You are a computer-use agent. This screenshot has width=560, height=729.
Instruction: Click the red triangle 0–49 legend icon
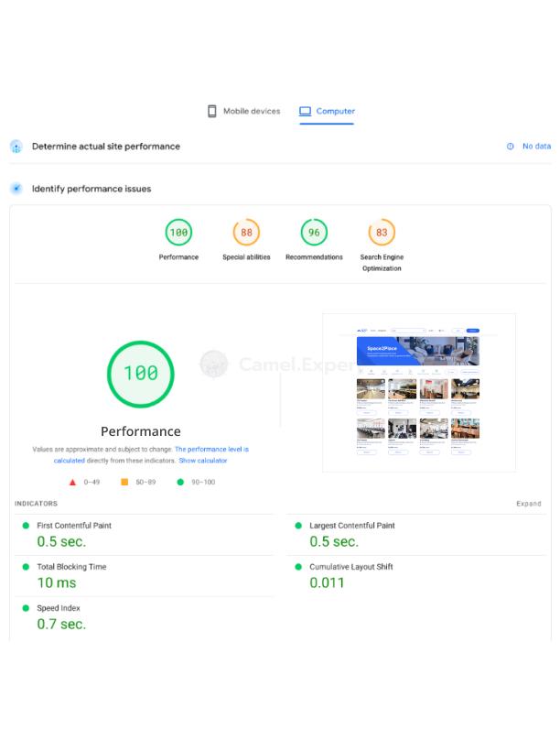click(73, 482)
